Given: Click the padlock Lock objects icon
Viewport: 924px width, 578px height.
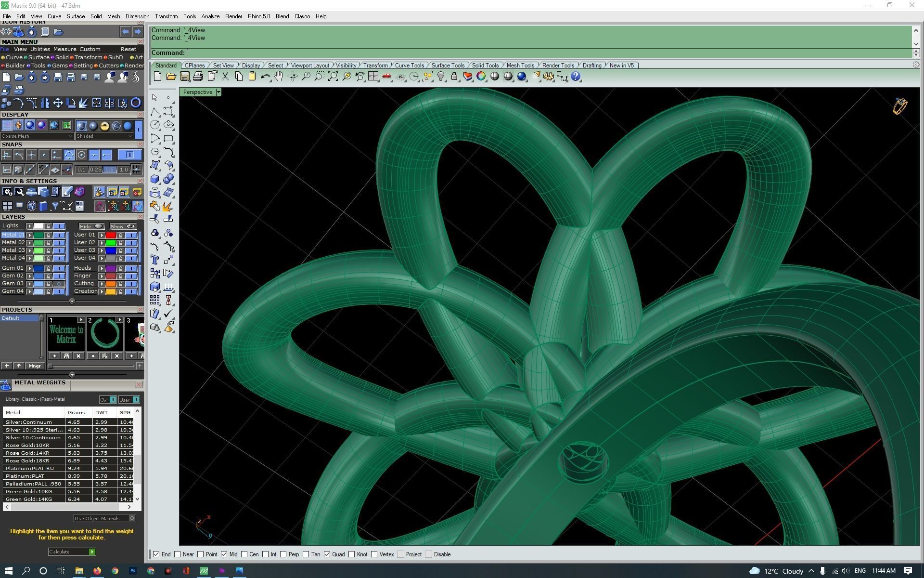Looking at the screenshot, I should coord(454,77).
